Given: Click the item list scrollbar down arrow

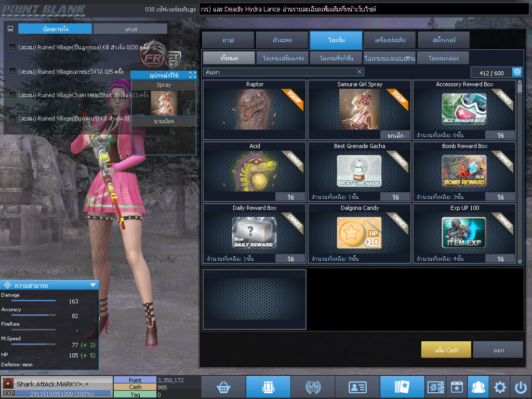Looking at the screenshot, I should (520, 262).
